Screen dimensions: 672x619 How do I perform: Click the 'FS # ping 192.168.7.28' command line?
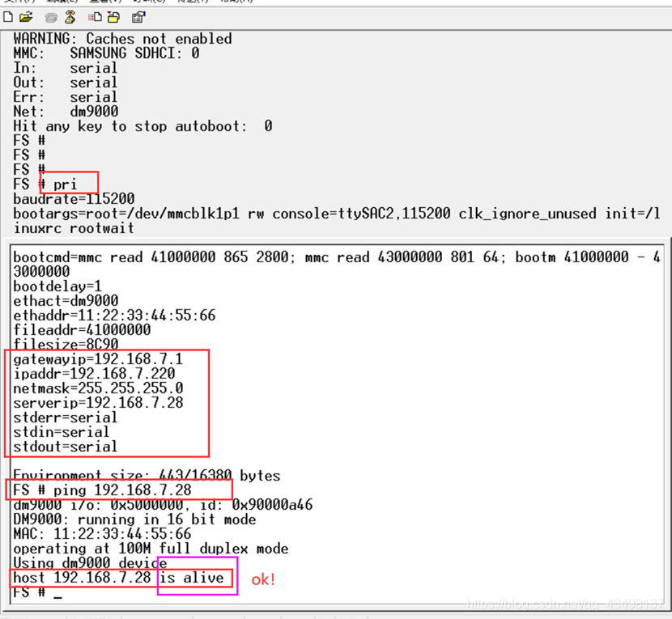[102, 490]
